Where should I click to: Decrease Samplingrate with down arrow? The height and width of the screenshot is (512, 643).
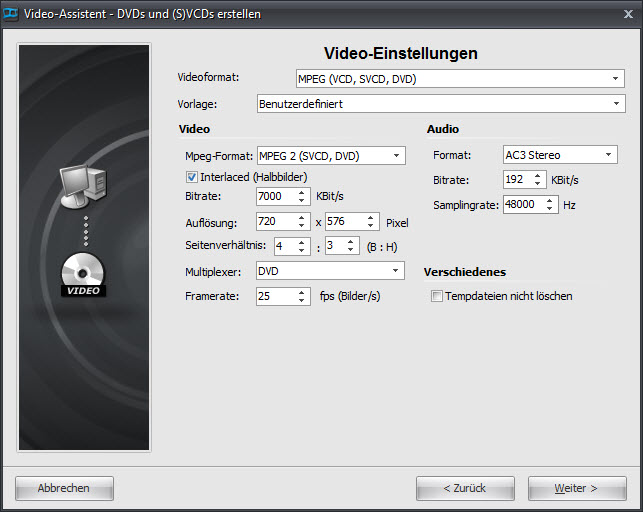tap(548, 208)
